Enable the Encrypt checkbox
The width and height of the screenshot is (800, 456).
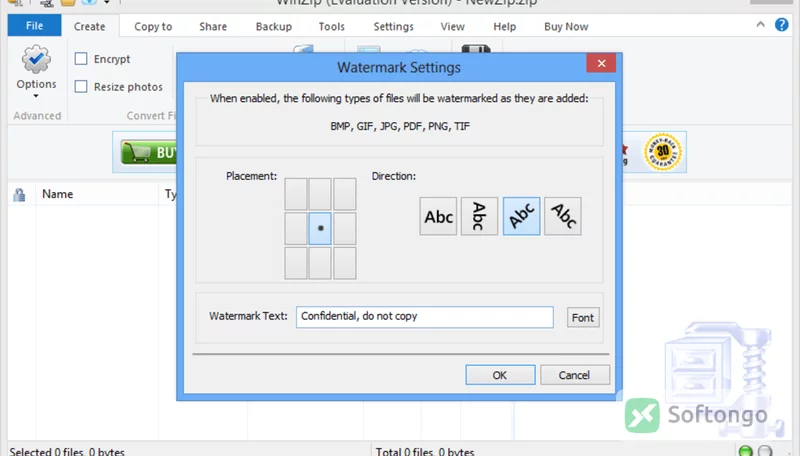click(x=81, y=59)
